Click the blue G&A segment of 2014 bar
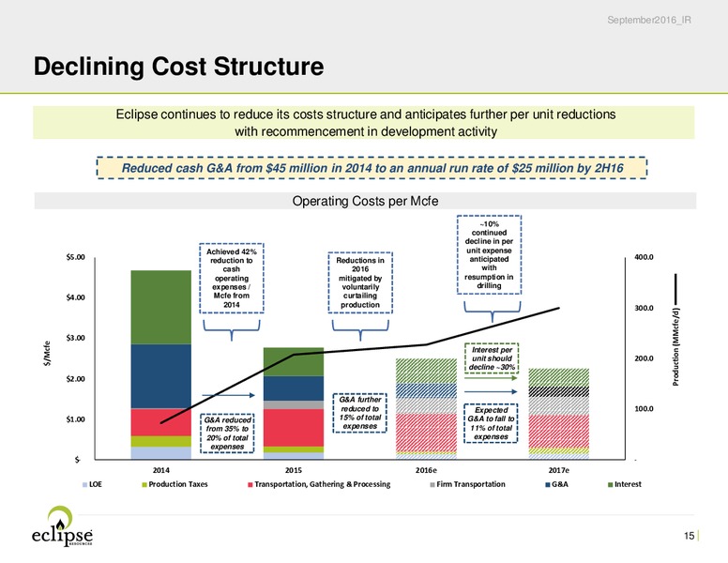This screenshot has width=728, height=563. (161, 376)
